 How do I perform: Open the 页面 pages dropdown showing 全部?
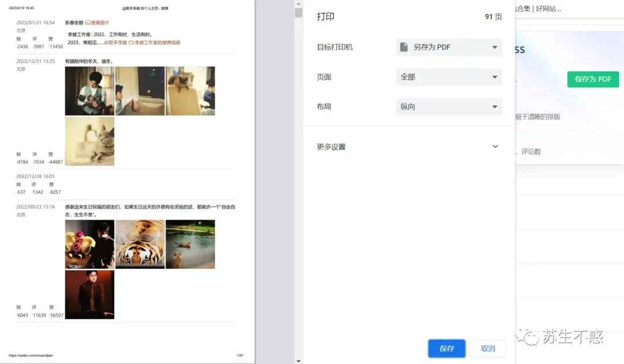coord(449,77)
